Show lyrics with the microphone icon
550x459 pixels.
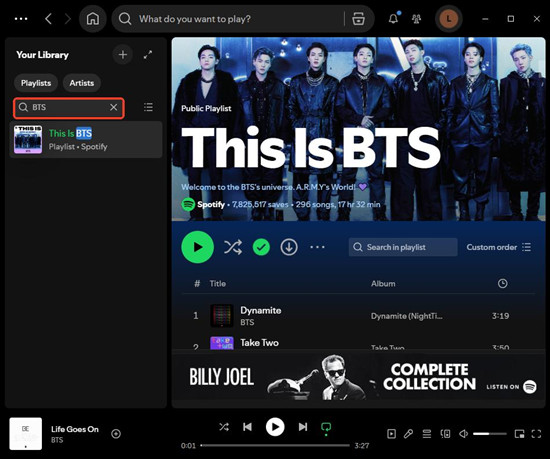pos(408,434)
